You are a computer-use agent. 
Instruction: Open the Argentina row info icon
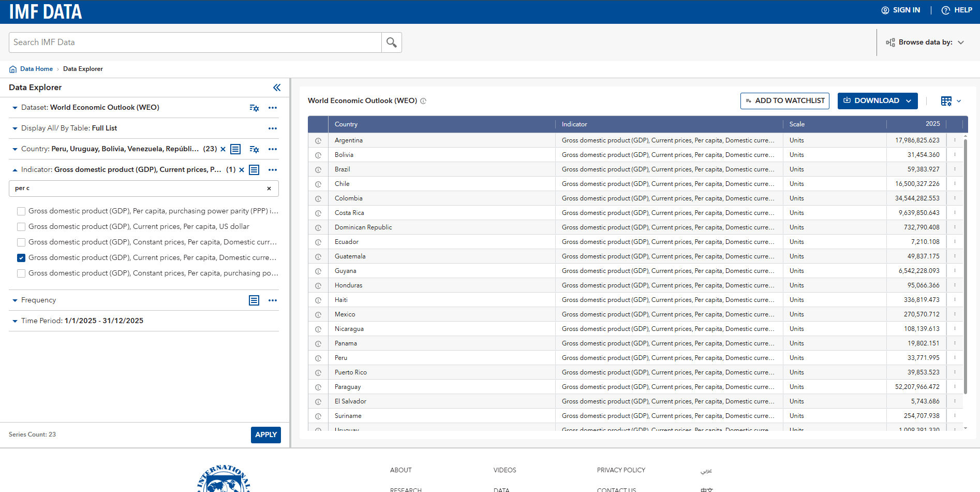tap(318, 141)
